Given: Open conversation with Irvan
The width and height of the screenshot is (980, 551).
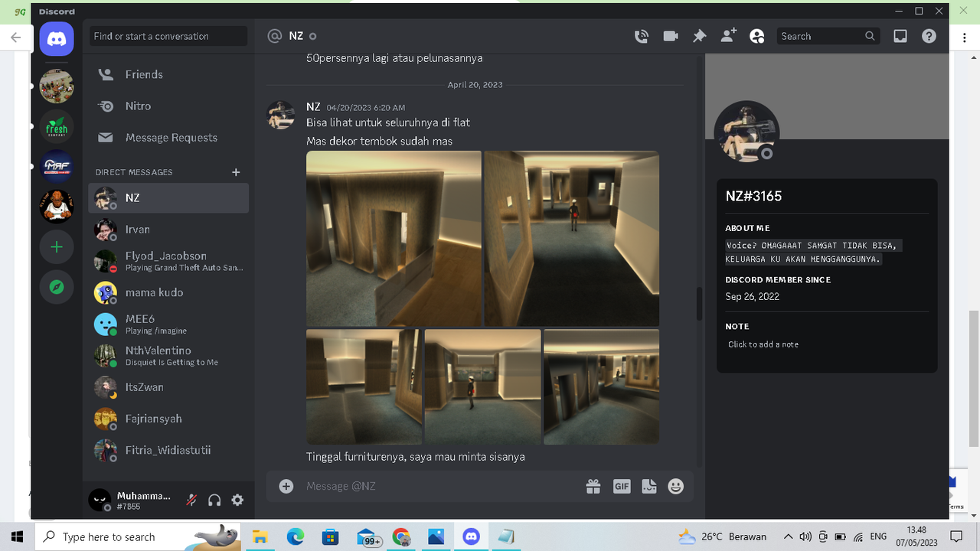Looking at the screenshot, I should pyautogui.click(x=168, y=230).
